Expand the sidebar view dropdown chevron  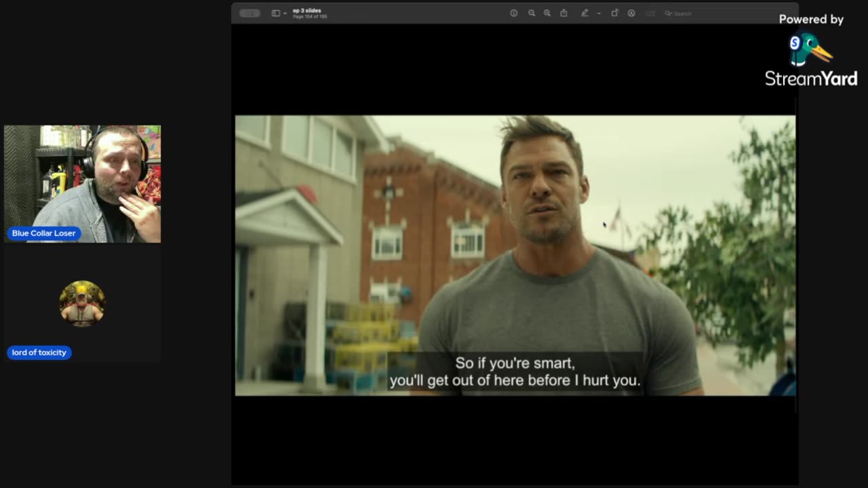(285, 13)
